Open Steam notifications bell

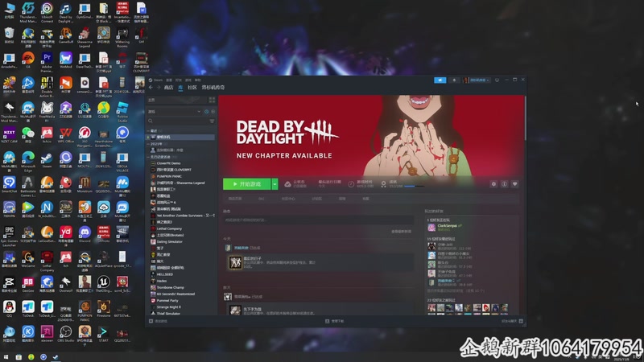(x=454, y=80)
